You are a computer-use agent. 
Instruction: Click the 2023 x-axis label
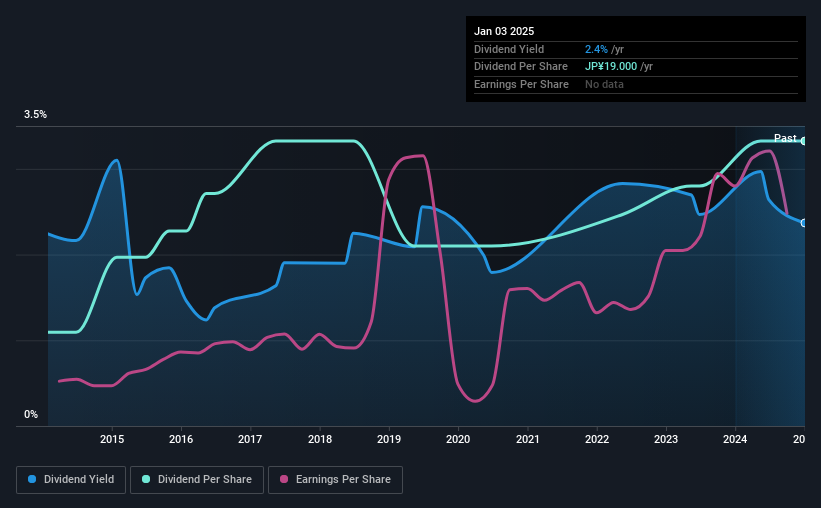[x=666, y=439]
